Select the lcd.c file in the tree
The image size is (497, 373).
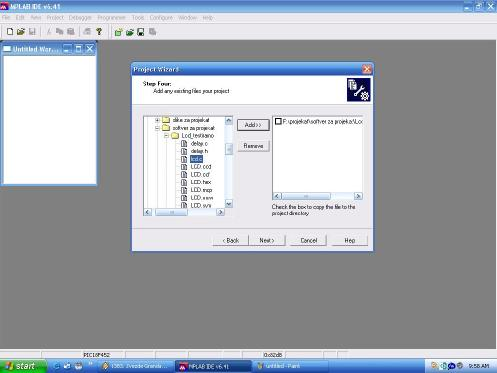tap(196, 159)
